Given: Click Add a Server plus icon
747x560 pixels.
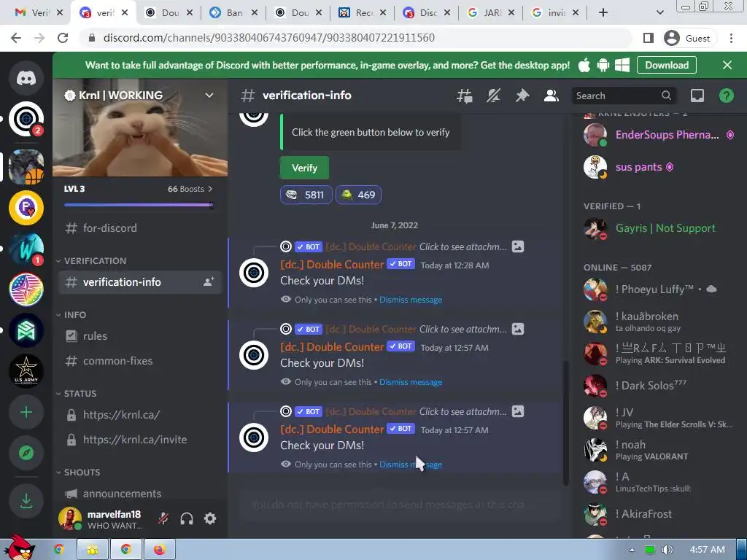Looking at the screenshot, I should (26, 412).
